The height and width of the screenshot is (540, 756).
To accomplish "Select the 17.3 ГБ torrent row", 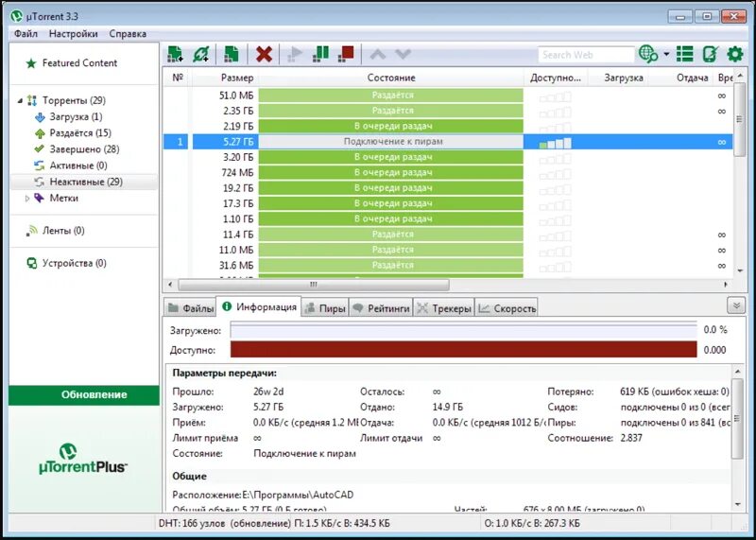I will tap(448, 203).
